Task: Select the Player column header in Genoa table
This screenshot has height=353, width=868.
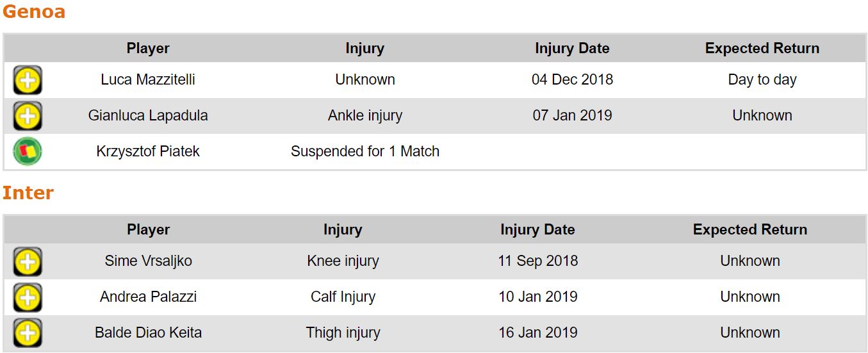Action: 148,48
